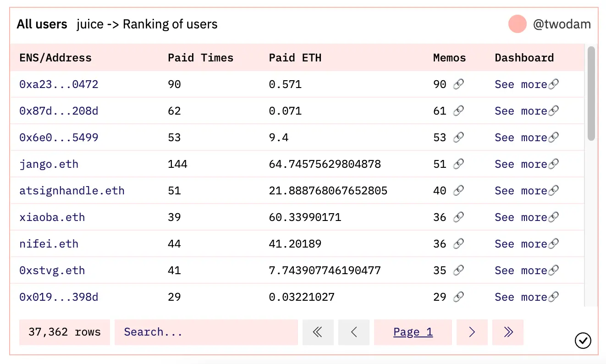Jump to the last page
This screenshot has height=364, width=606.
tap(507, 332)
